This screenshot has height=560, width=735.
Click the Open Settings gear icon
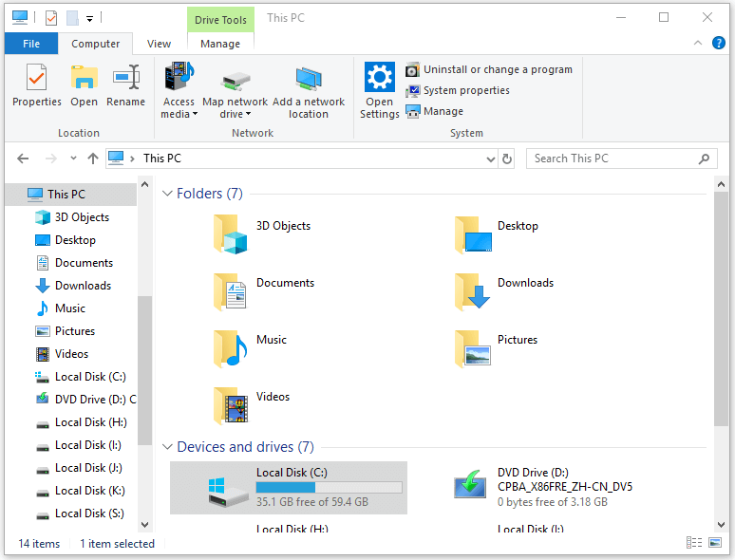[x=379, y=77]
